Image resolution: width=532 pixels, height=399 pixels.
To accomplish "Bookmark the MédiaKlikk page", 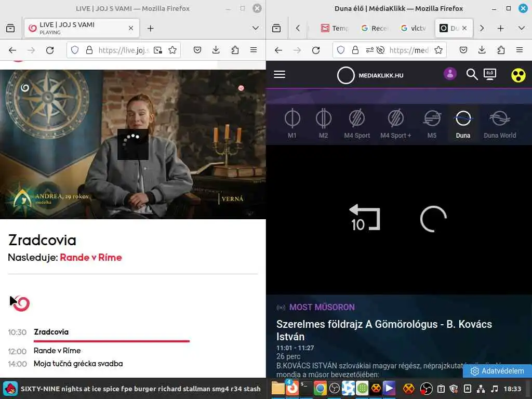I will coord(438,50).
